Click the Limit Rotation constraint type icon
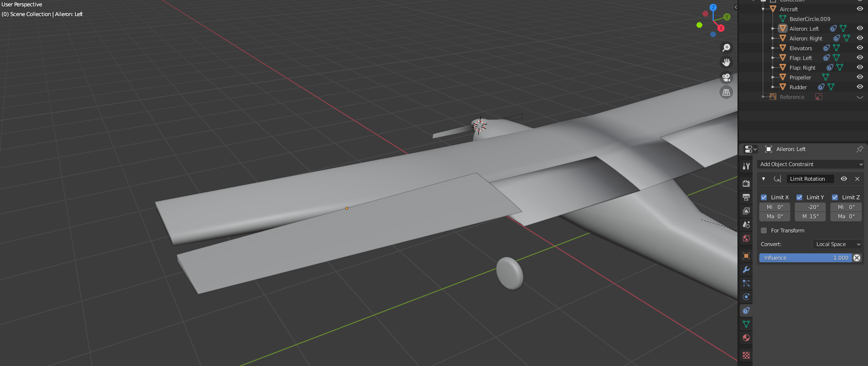Screen dimensions: 868x366 tap(777, 179)
